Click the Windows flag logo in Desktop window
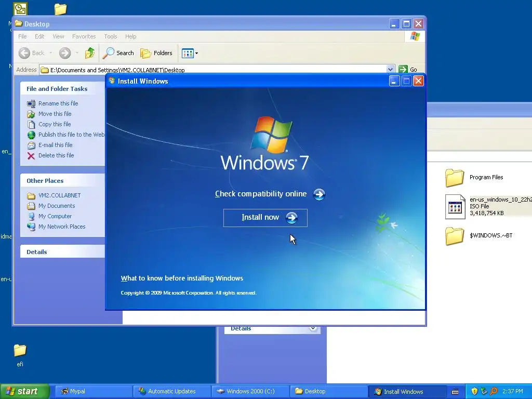This screenshot has width=532, height=399. 415,36
